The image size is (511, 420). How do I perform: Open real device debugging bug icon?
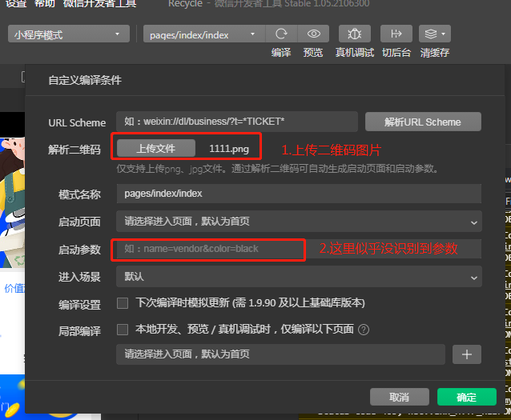click(x=355, y=34)
